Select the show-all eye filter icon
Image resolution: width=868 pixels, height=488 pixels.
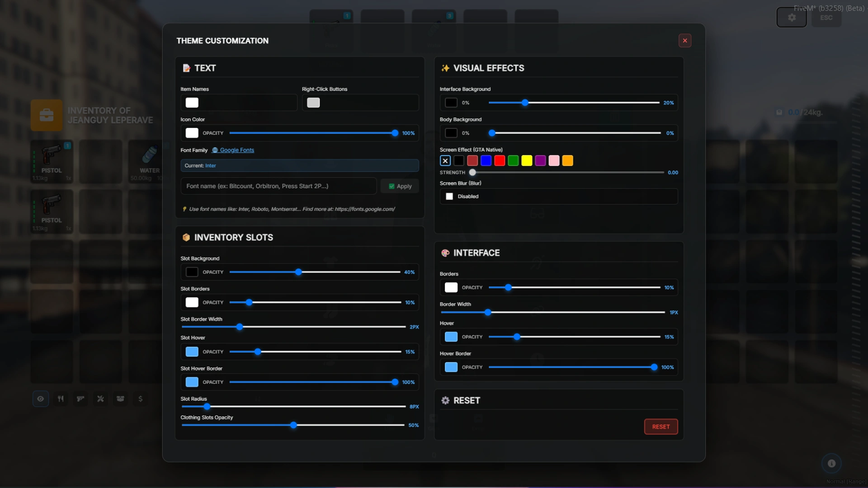[x=41, y=399]
